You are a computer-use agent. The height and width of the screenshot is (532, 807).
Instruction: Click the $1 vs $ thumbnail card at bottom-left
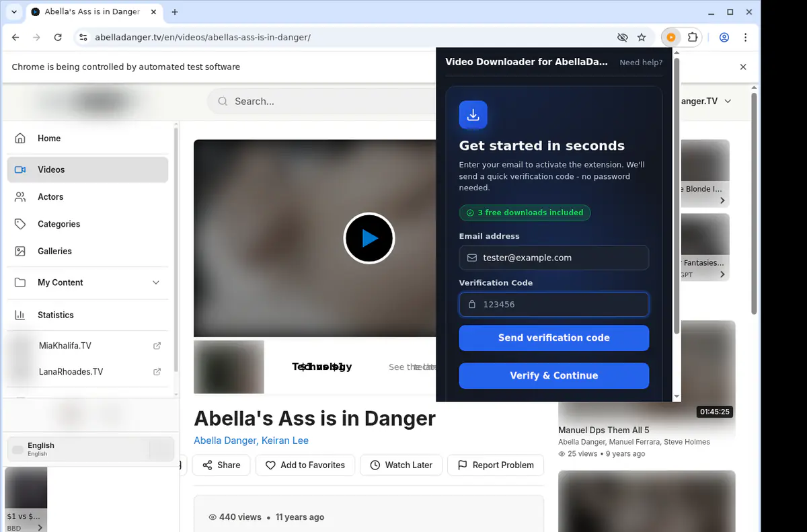(26, 499)
